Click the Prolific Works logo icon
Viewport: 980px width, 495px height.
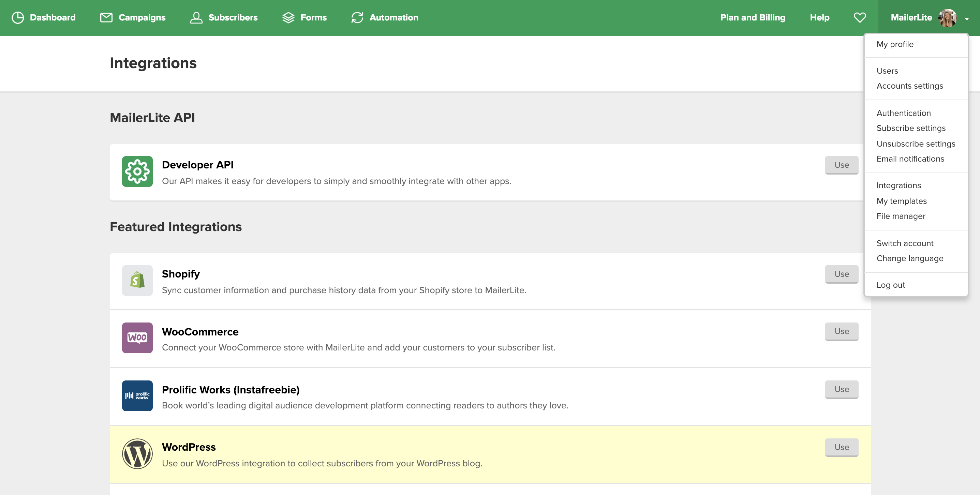click(137, 396)
